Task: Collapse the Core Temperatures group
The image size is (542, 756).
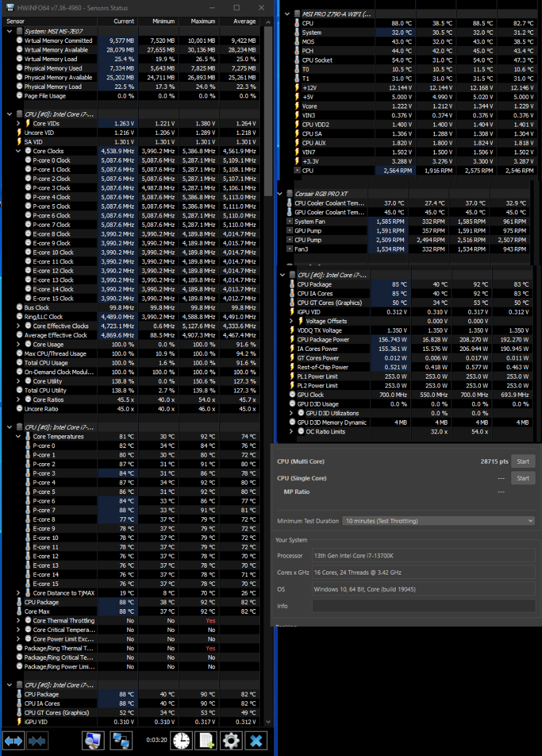Action: coord(19,437)
